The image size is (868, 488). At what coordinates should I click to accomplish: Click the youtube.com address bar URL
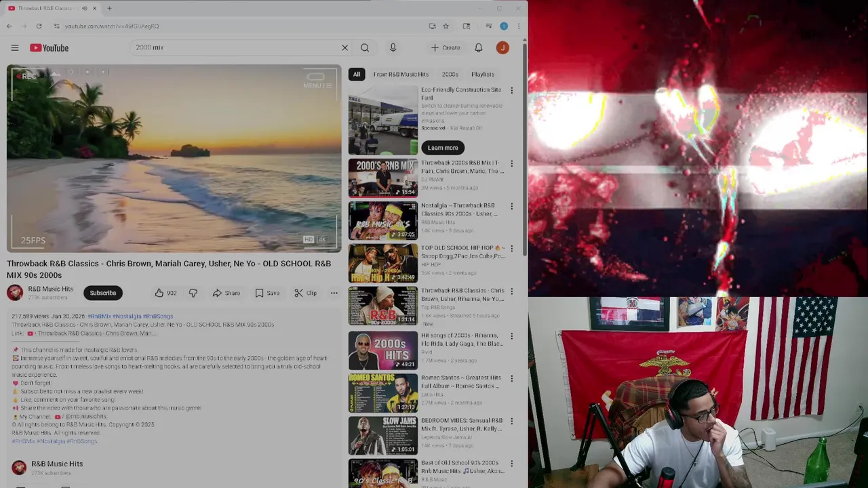click(x=112, y=26)
